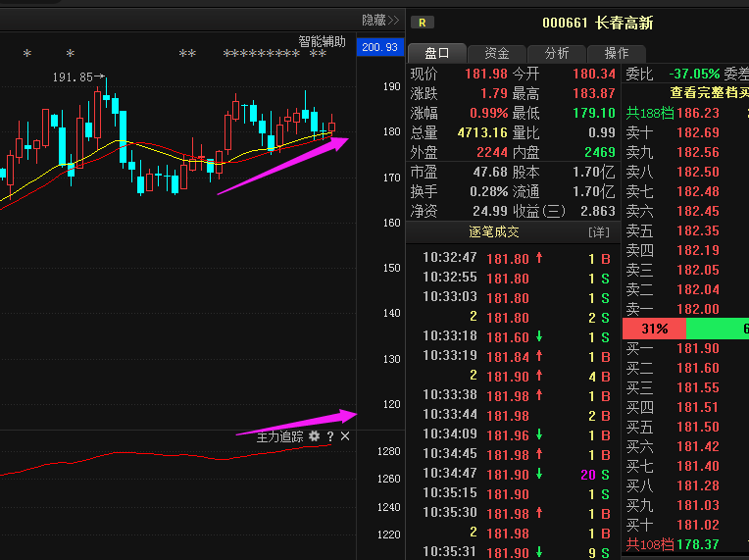Select the 逐笔成交 header
Image resolution: width=749 pixels, height=560 pixels.
click(x=494, y=232)
